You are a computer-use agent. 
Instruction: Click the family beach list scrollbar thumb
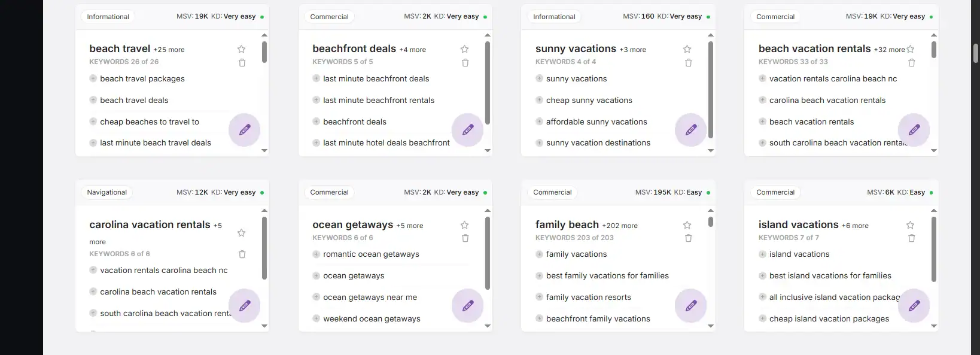710,222
